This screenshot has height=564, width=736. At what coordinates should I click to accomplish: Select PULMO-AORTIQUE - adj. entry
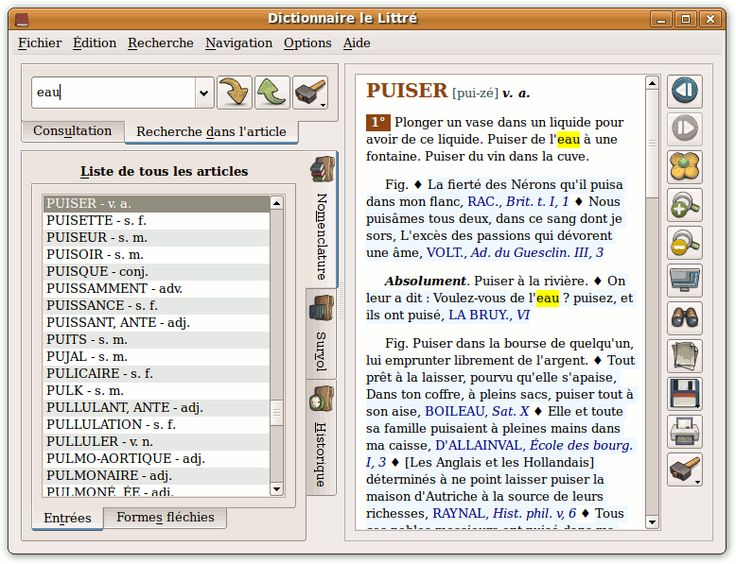tap(156, 458)
